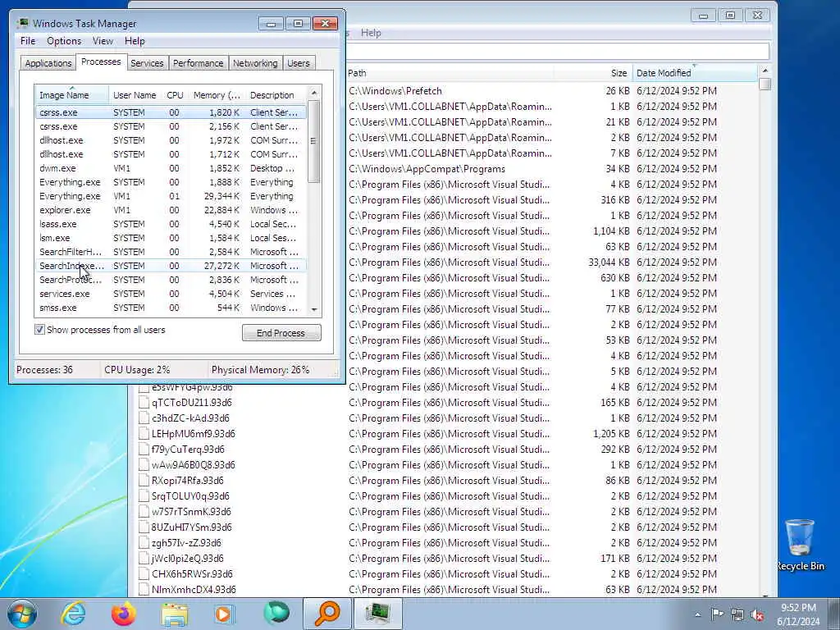Select file icon of LEHpMU6mf9.93d6
This screenshot has width=840, height=630.
pos(144,434)
